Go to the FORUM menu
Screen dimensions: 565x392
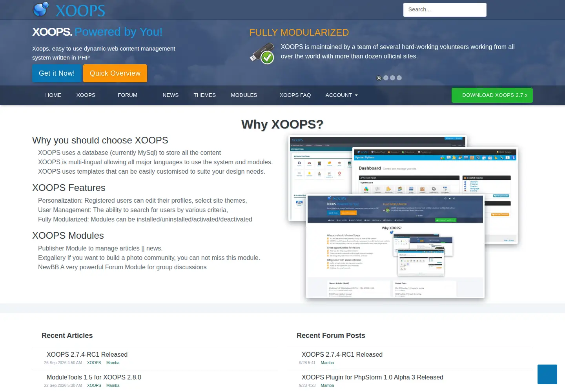[x=128, y=95]
